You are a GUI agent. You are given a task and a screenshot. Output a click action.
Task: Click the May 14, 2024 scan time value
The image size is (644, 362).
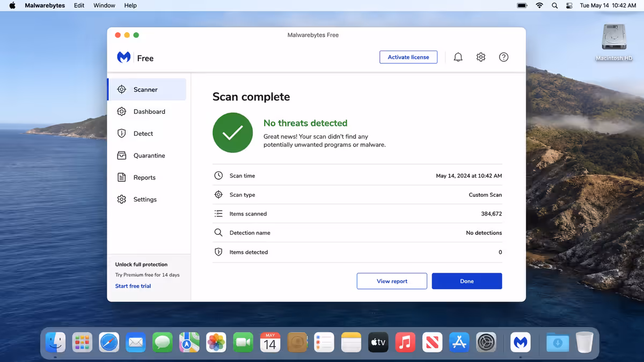point(469,176)
